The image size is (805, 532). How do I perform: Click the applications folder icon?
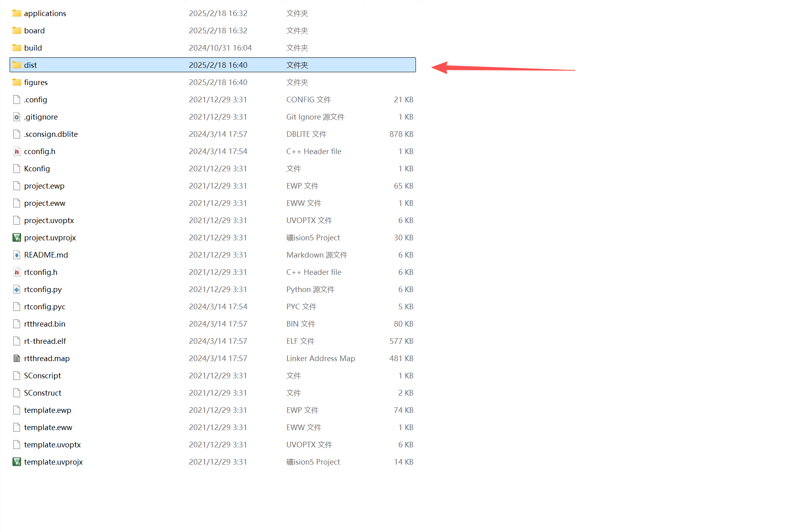(16, 13)
